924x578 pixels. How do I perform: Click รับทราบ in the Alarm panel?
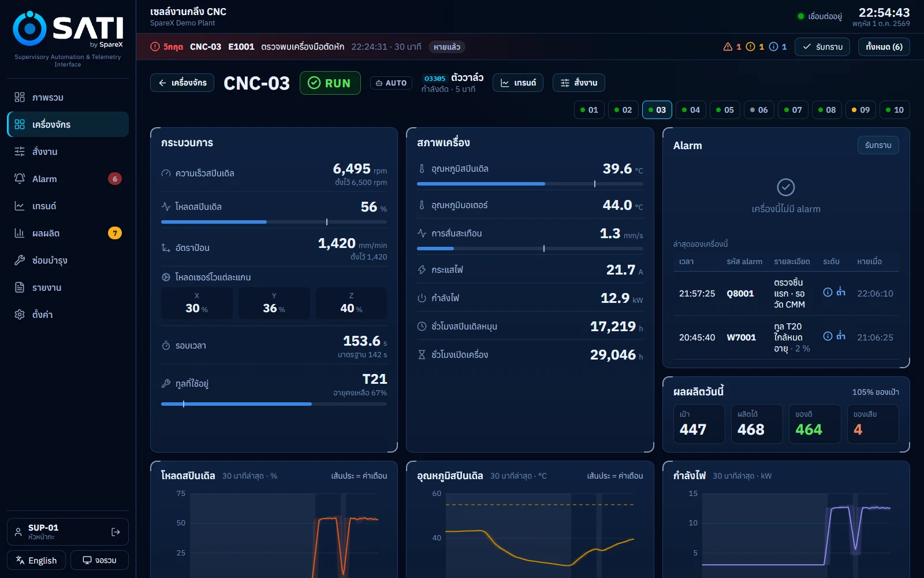(x=878, y=145)
